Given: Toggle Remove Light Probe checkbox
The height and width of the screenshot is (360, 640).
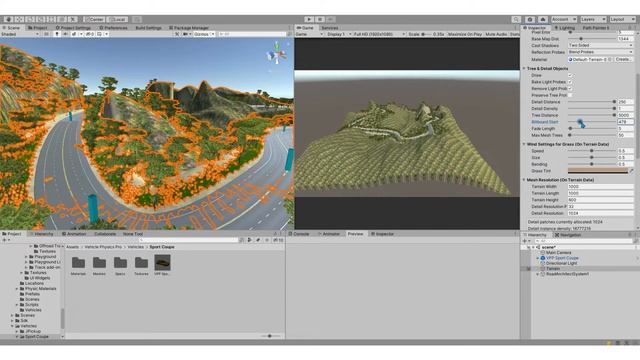Looking at the screenshot, I should tap(570, 88).
